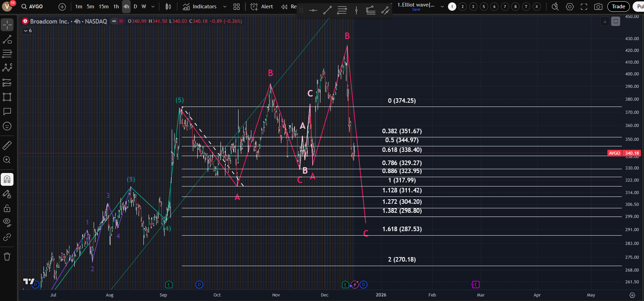Select the Trend Line drawing tool

tap(7, 39)
